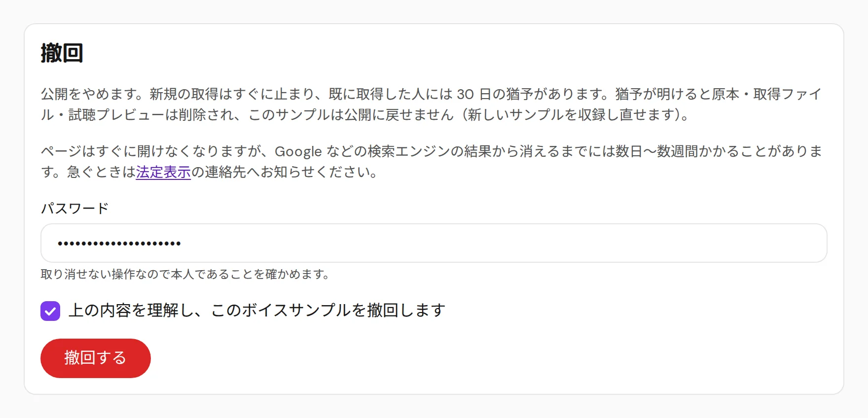Focus the パスワード input field
The height and width of the screenshot is (418, 868).
point(434,243)
